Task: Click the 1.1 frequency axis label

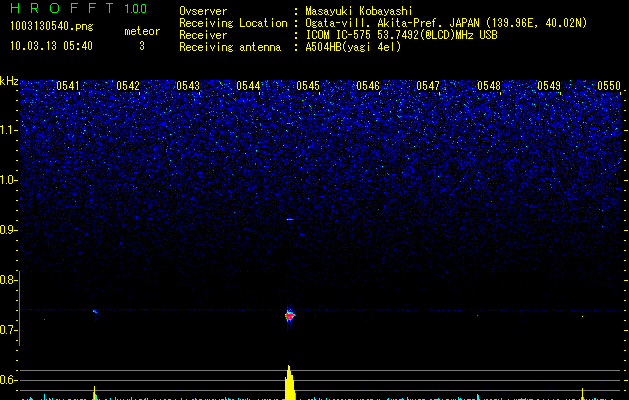Action: tap(9, 129)
